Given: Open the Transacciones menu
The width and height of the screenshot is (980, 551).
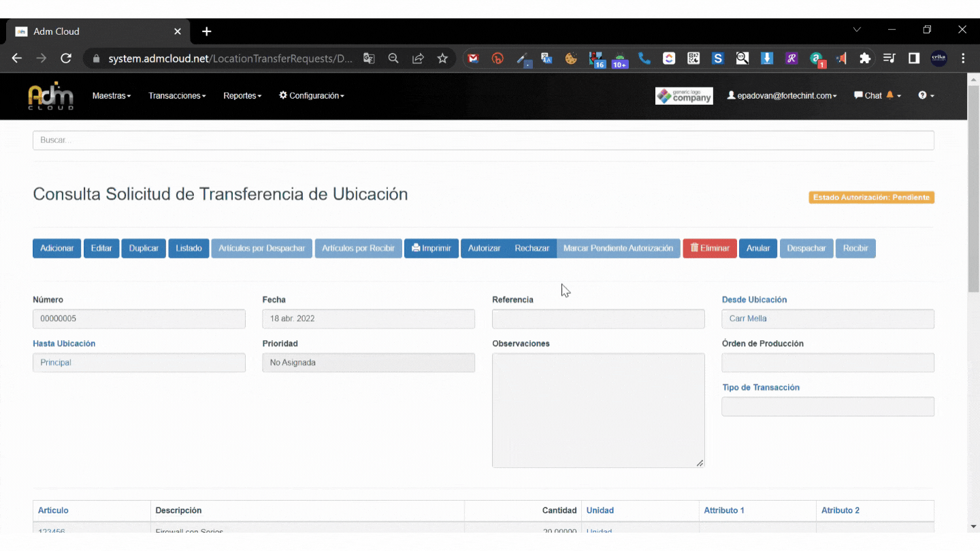Looking at the screenshot, I should pyautogui.click(x=177, y=96).
